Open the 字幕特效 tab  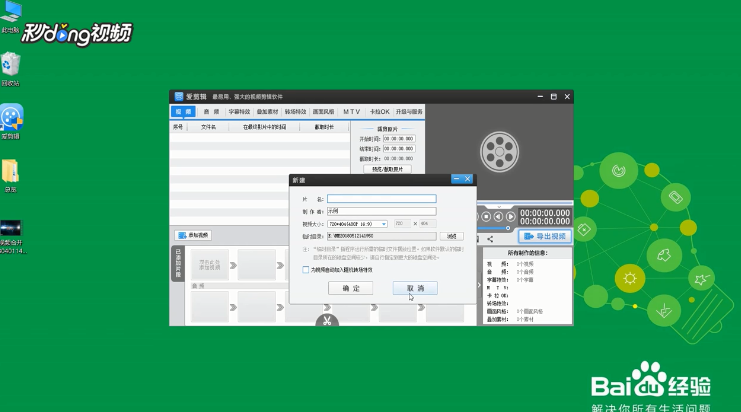[239, 112]
